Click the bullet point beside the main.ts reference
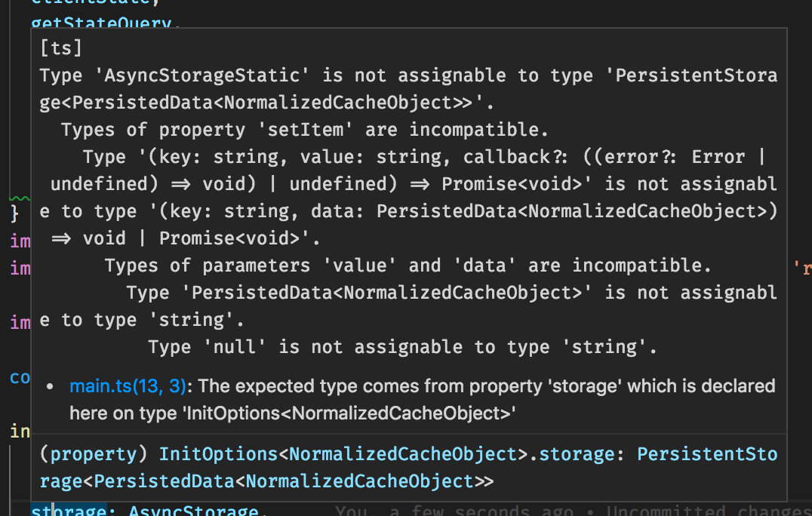The height and width of the screenshot is (516, 812). coord(50,386)
